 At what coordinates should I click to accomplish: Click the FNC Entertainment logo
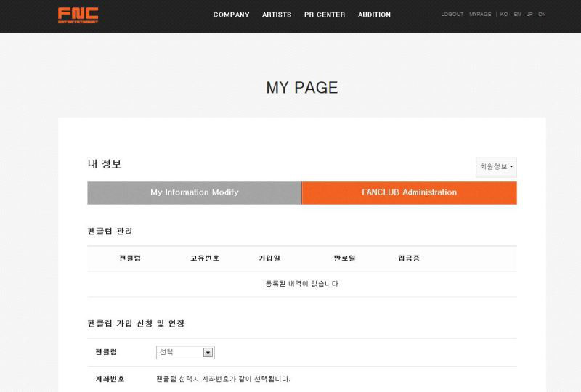click(78, 15)
